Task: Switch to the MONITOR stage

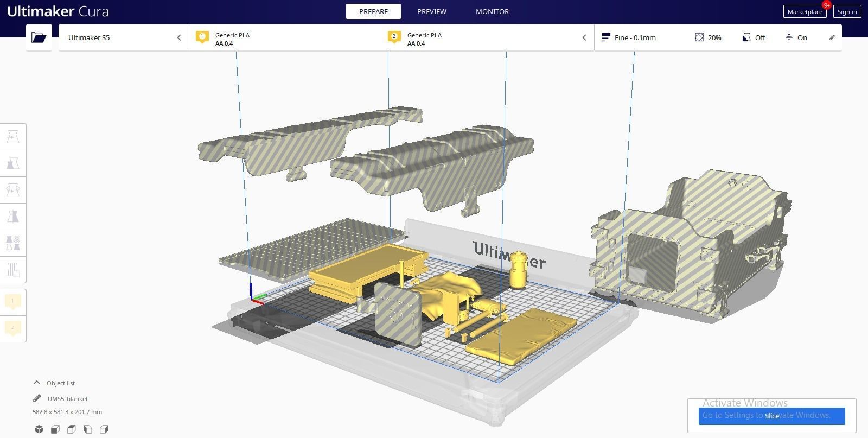Action: (x=492, y=11)
